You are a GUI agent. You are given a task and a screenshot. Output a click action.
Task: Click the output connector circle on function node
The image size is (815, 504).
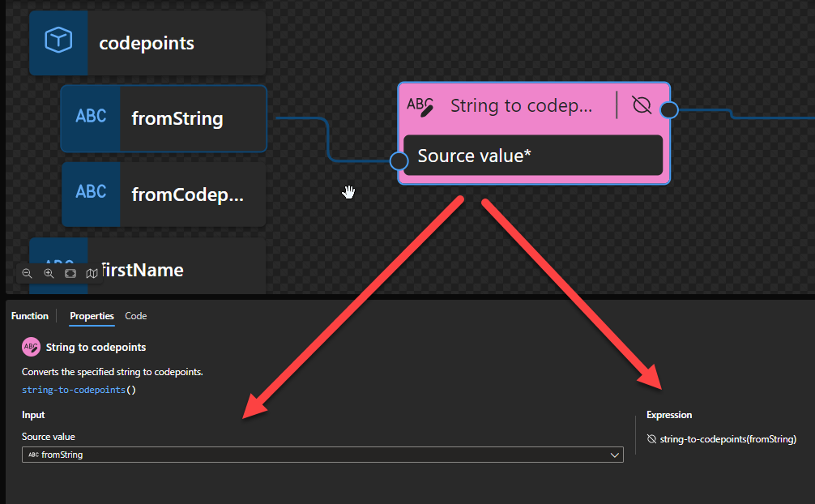(669, 109)
